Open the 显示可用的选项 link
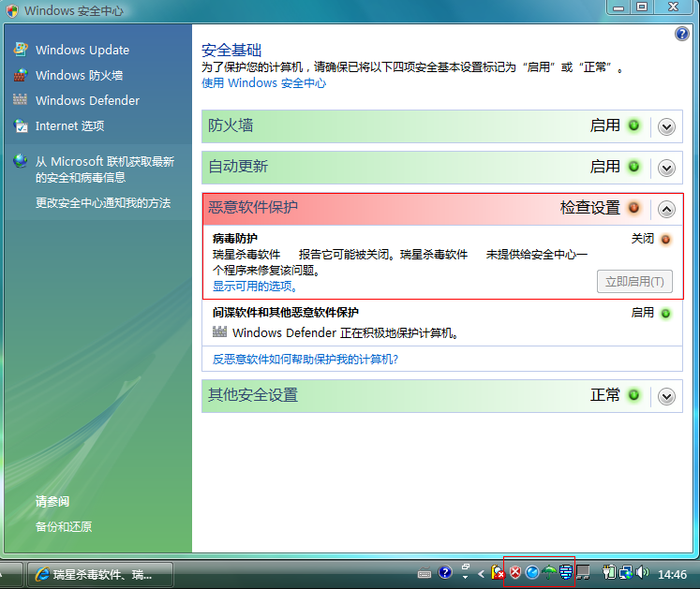The height and width of the screenshot is (589, 700). click(x=256, y=287)
